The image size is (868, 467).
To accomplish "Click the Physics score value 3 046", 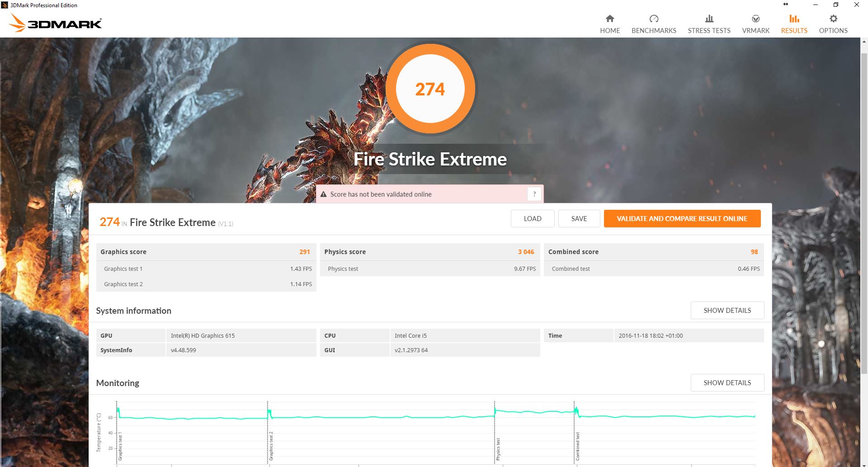I will click(x=526, y=252).
